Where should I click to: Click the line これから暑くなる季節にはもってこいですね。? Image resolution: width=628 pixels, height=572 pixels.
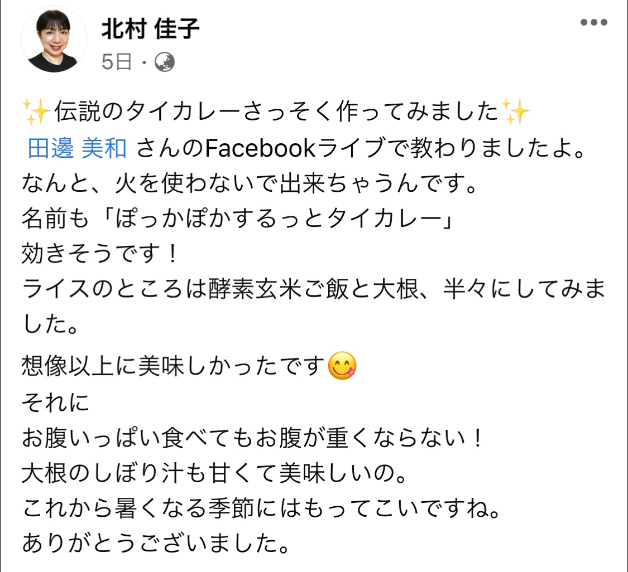[x=258, y=510]
